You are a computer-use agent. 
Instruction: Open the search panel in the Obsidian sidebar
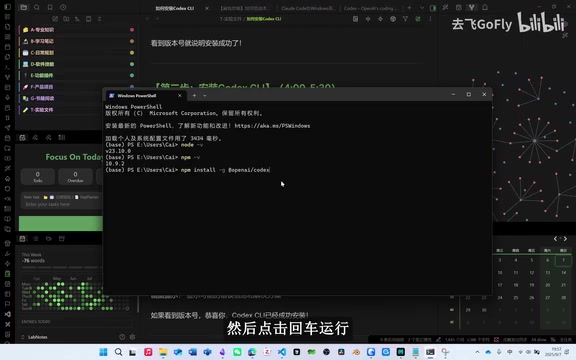tap(37, 7)
